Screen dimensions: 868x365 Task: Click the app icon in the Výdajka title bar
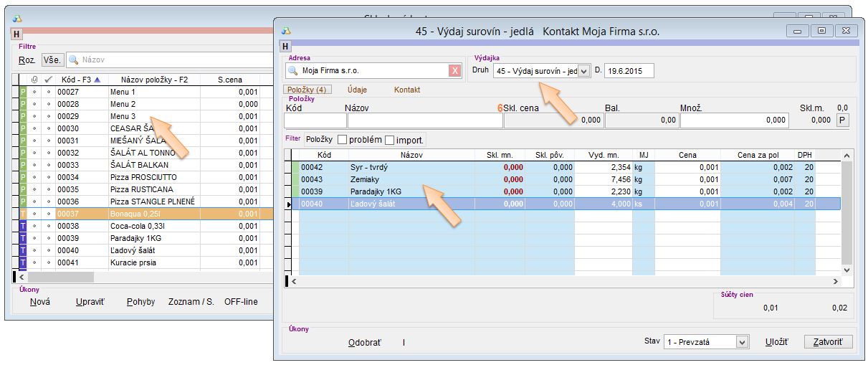pyautogui.click(x=285, y=31)
